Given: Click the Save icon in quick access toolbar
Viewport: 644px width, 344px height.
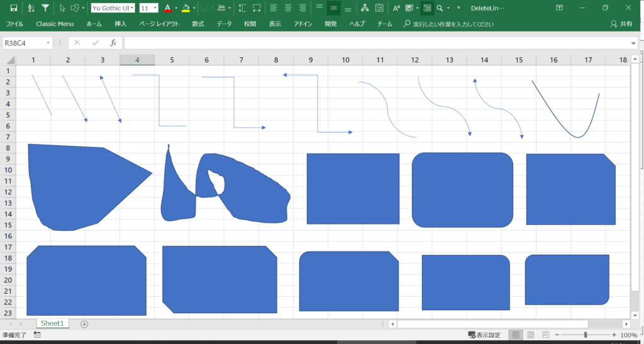Looking at the screenshot, I should [x=14, y=8].
